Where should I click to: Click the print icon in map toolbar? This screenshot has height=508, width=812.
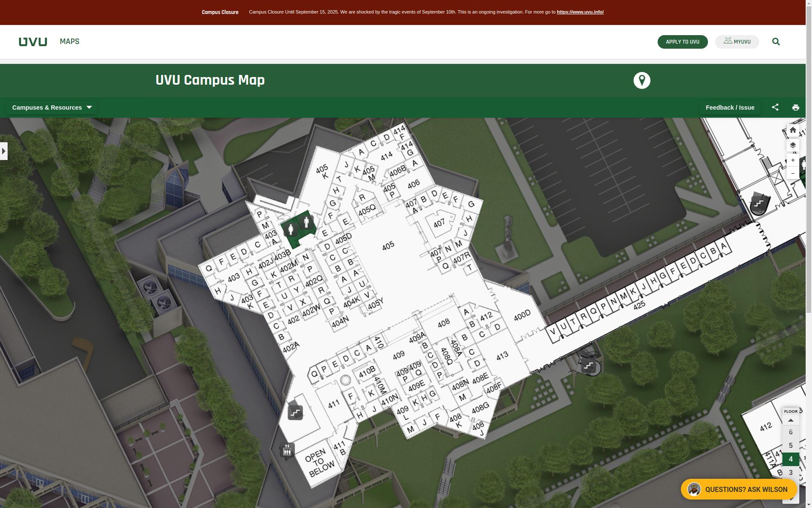[x=796, y=108]
